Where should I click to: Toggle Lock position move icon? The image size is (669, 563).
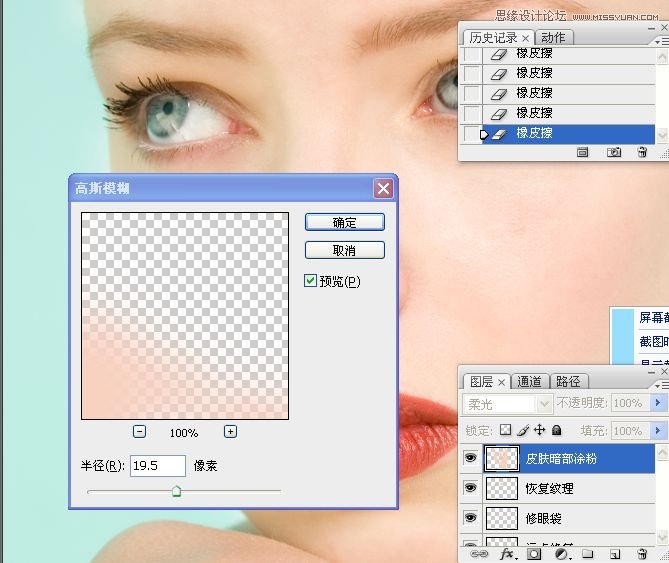coord(540,430)
